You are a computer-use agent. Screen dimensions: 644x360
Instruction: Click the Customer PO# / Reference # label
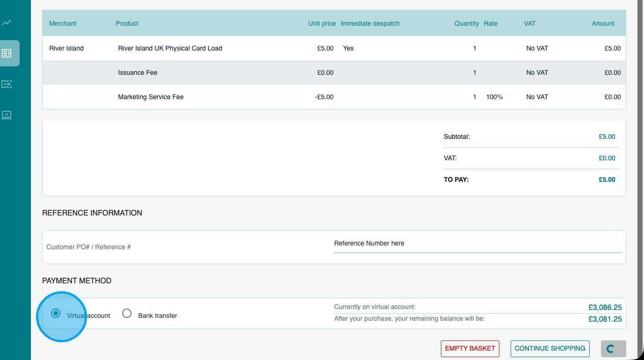(x=88, y=247)
